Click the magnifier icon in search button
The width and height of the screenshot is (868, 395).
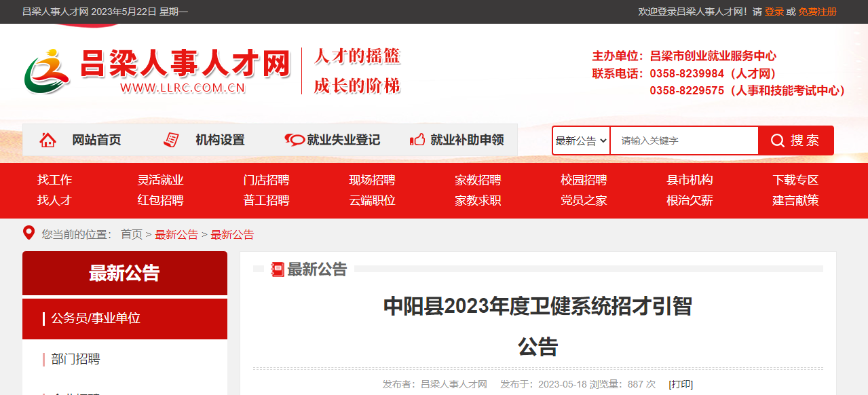(x=778, y=140)
